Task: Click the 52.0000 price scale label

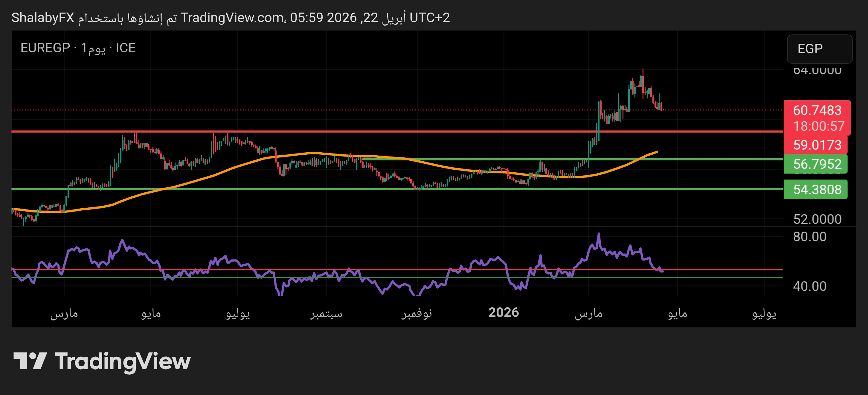Action: pyautogui.click(x=817, y=219)
